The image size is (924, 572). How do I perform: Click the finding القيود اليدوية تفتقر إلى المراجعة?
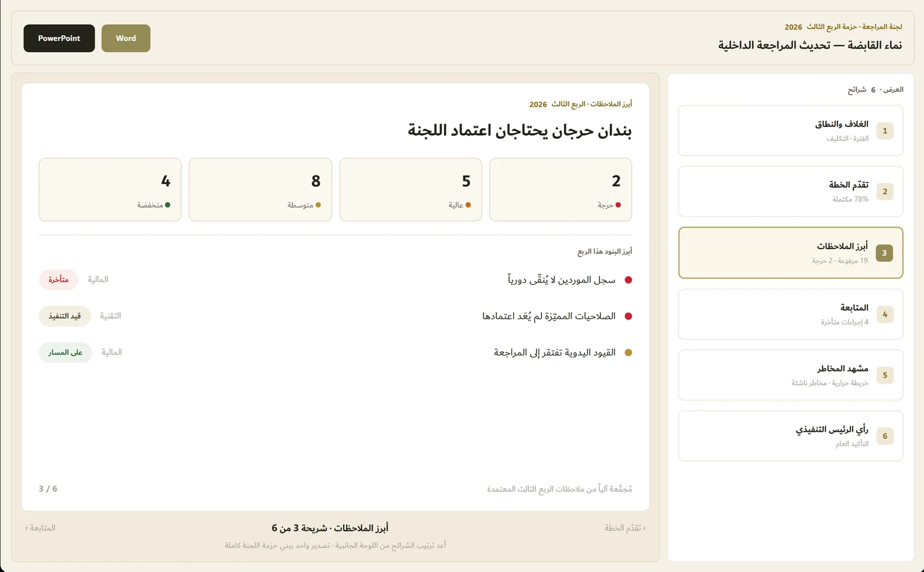point(554,352)
